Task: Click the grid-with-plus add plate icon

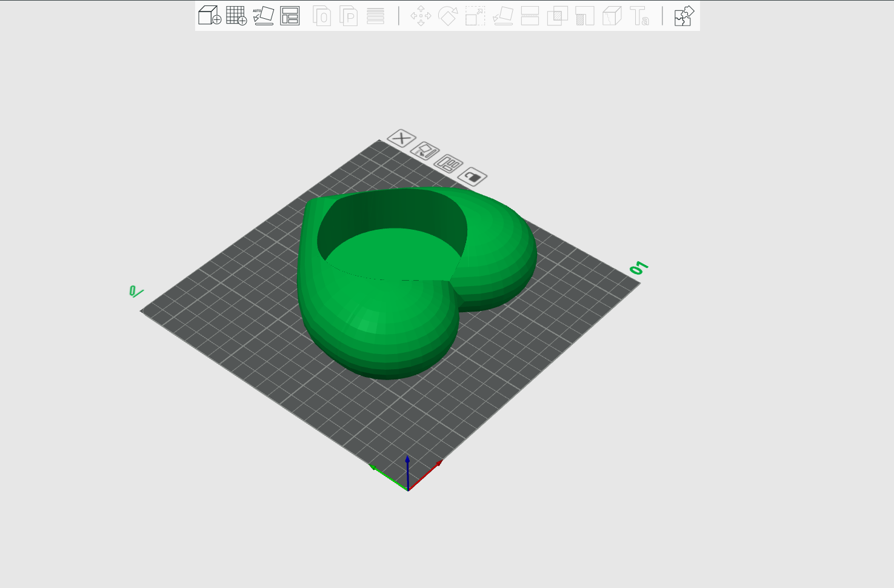Action: [x=236, y=15]
